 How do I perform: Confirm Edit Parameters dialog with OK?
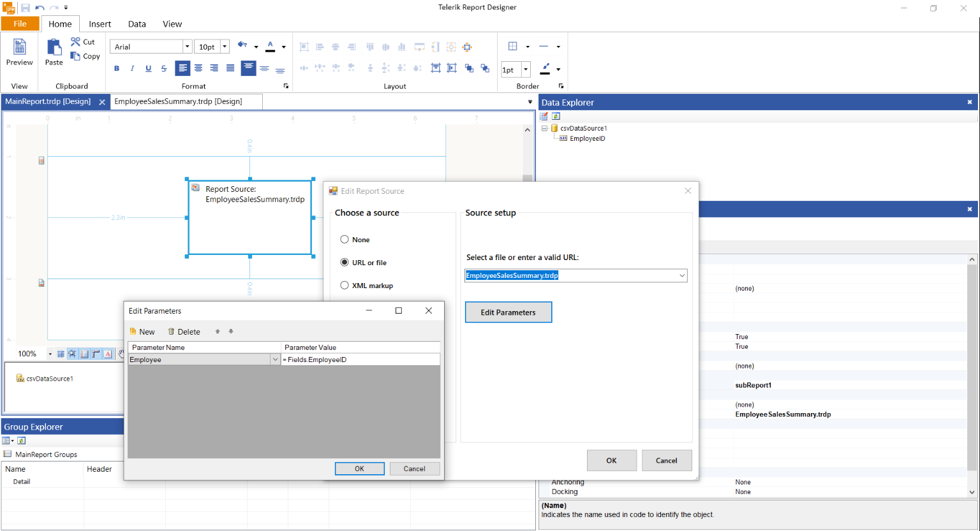[x=359, y=469]
